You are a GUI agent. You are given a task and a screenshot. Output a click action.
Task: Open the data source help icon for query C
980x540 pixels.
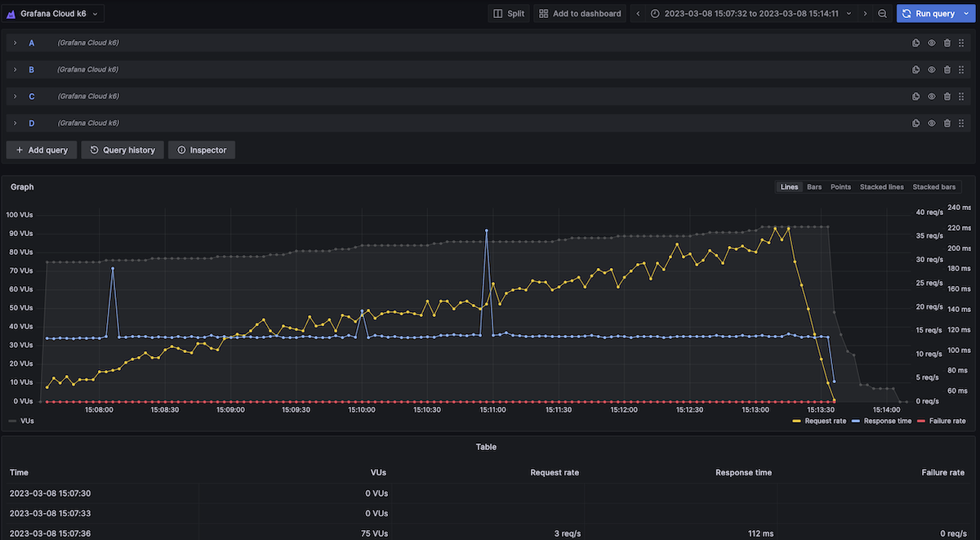[915, 96]
